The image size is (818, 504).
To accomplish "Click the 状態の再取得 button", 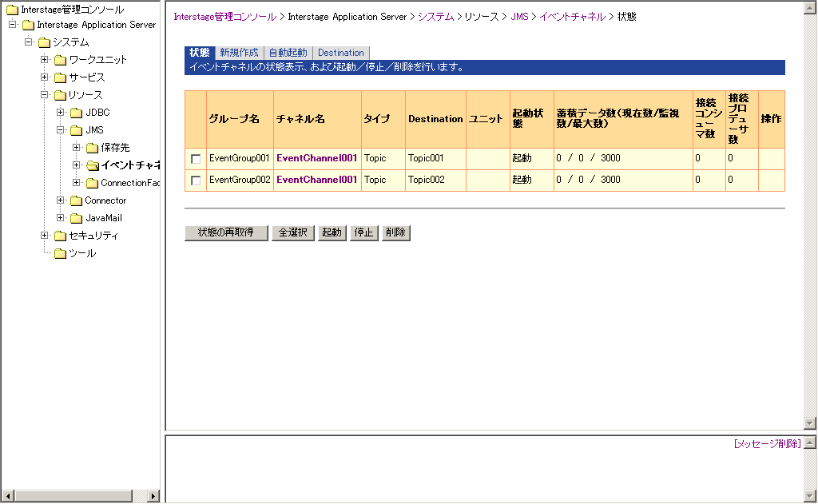I will pos(226,232).
